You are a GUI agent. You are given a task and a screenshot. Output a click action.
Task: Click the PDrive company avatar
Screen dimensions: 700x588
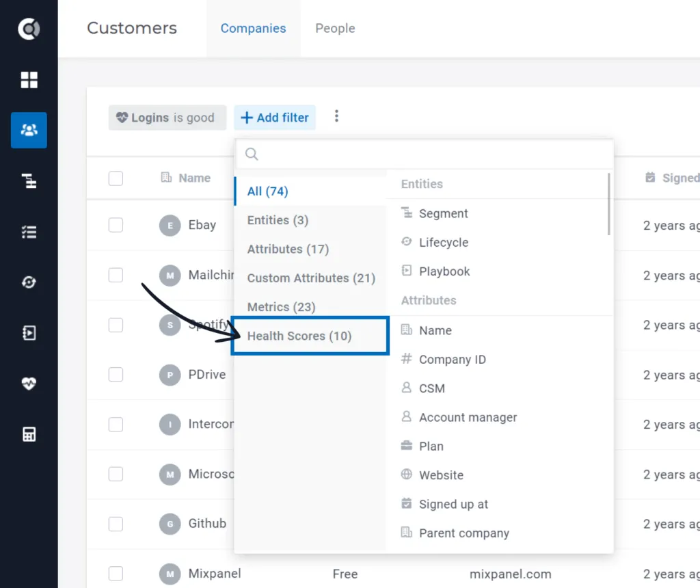pyautogui.click(x=170, y=375)
